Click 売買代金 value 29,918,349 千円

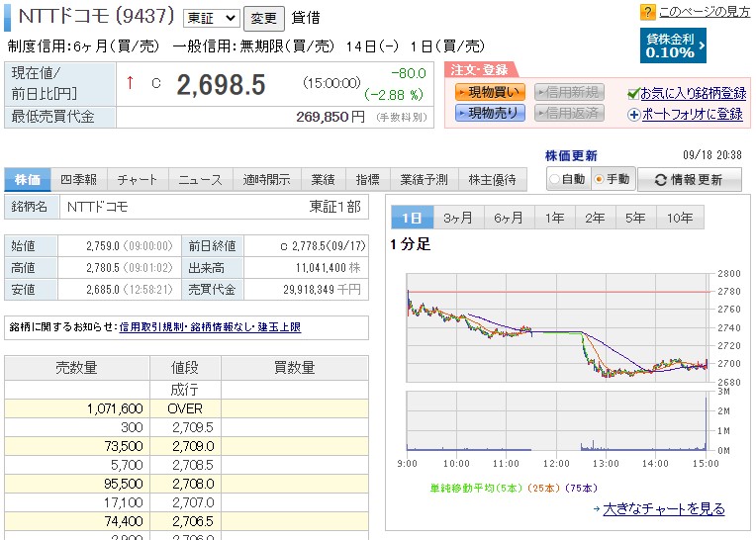pyautogui.click(x=322, y=290)
